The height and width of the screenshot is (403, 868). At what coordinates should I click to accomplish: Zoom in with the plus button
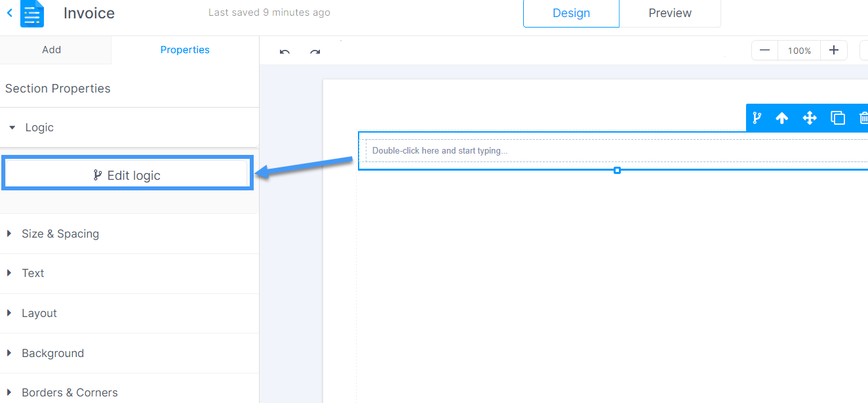tap(834, 51)
